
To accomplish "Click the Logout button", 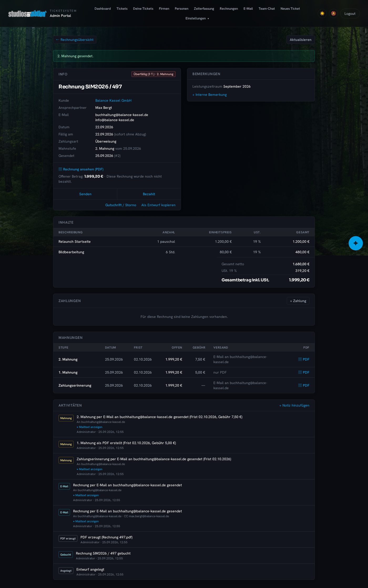I will (350, 14).
